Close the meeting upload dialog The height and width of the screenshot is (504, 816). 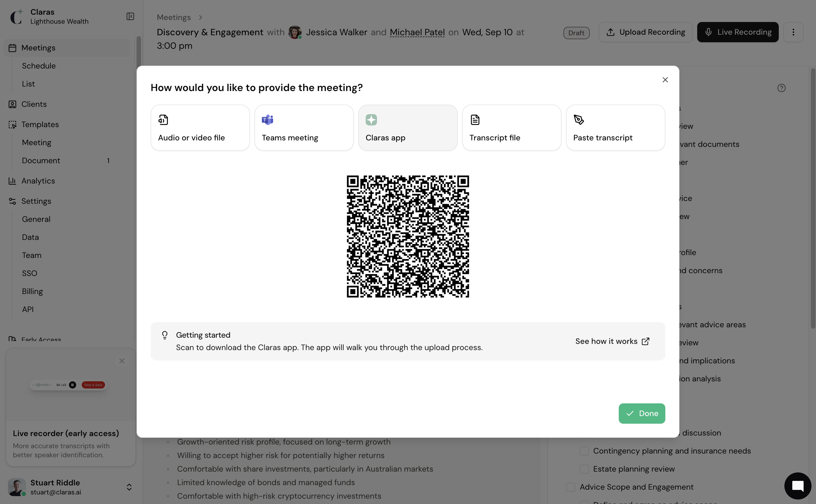click(665, 80)
